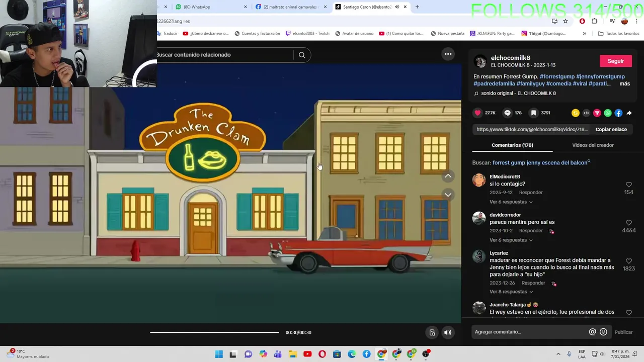
Task: Click 'Buscar contenido relacionado' search field
Action: pyautogui.click(x=224, y=55)
